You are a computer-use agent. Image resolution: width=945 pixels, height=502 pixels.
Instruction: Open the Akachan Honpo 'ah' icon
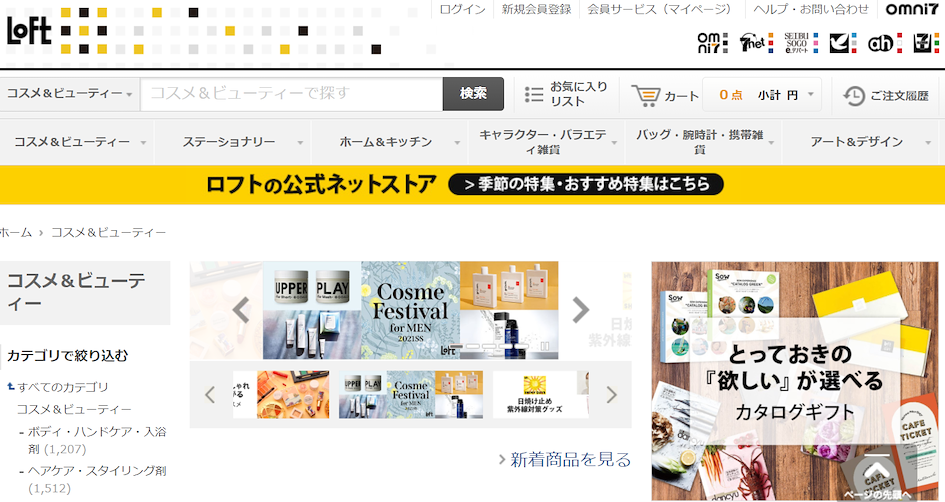point(885,43)
